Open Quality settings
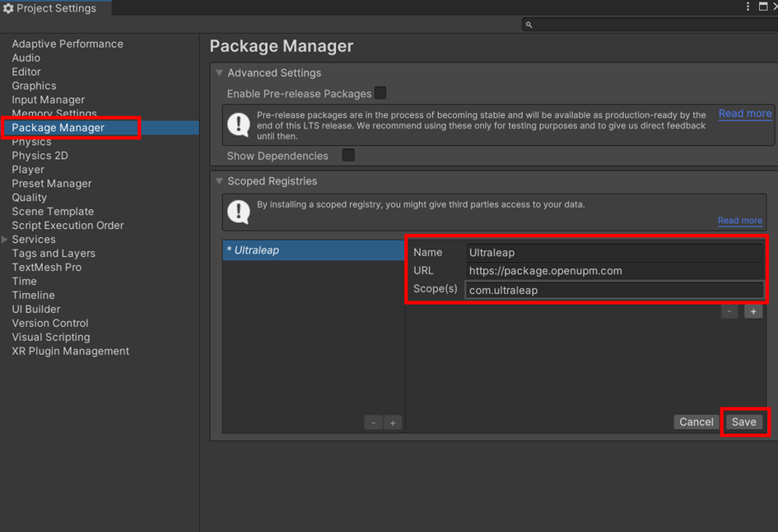Image resolution: width=778 pixels, height=532 pixels. pos(30,197)
